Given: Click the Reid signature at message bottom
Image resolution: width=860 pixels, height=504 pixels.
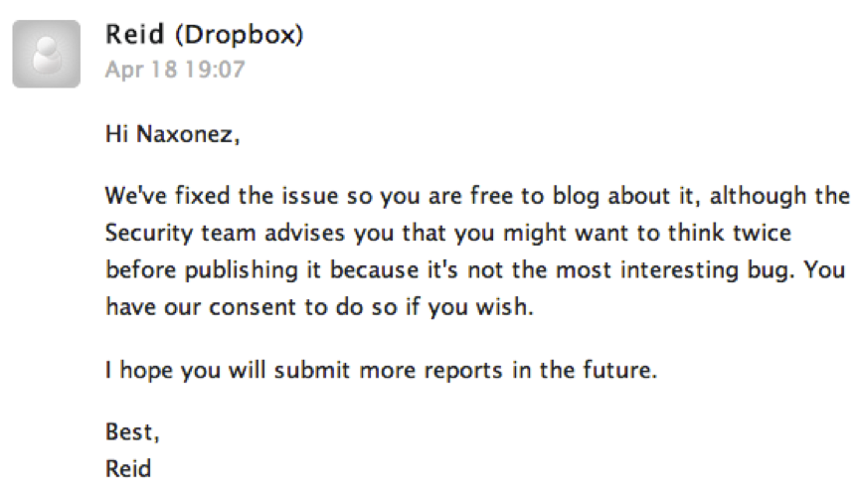Looking at the screenshot, I should click(x=128, y=469).
